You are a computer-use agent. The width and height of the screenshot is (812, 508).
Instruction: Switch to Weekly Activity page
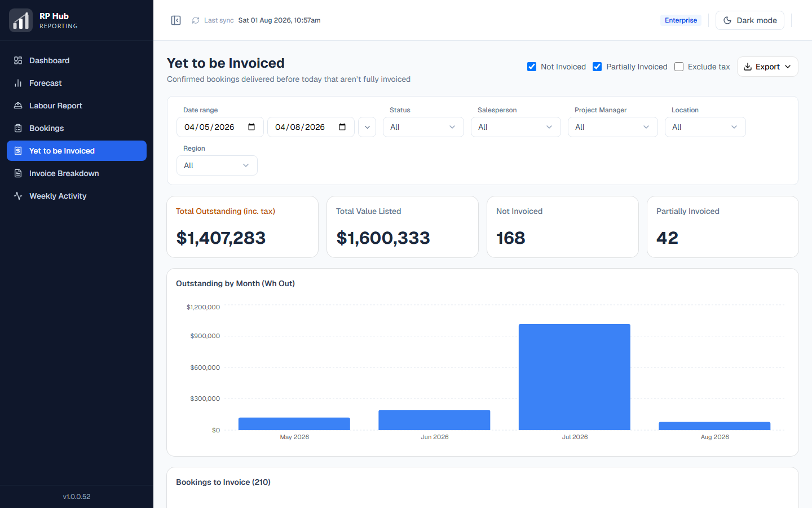[77, 196]
